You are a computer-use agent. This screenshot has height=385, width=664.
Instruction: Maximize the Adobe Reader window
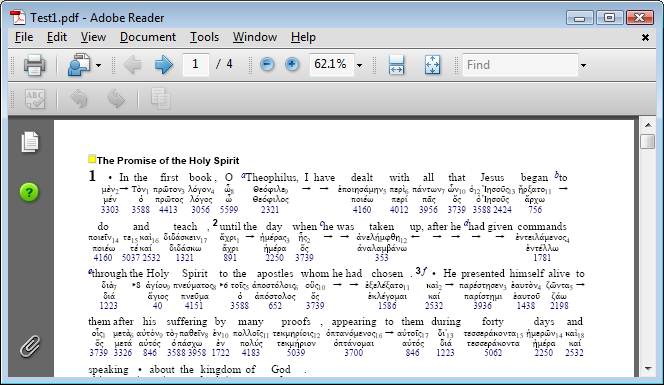(609, 18)
